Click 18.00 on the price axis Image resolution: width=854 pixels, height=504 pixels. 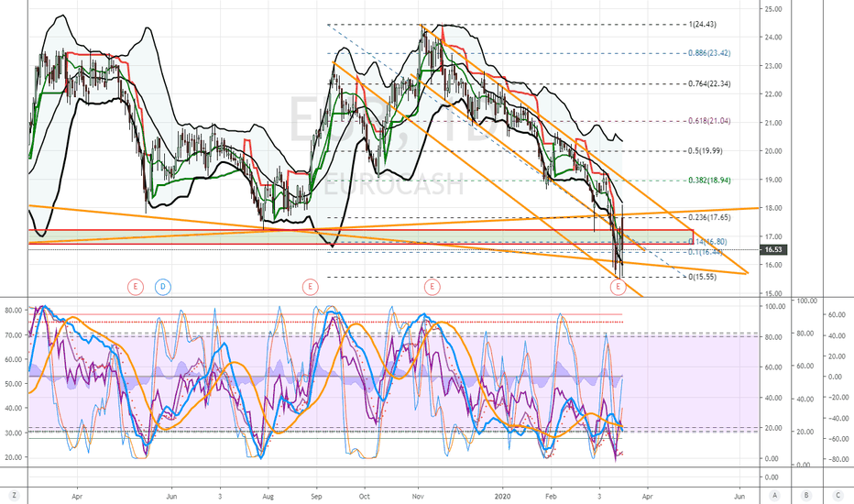(x=773, y=208)
